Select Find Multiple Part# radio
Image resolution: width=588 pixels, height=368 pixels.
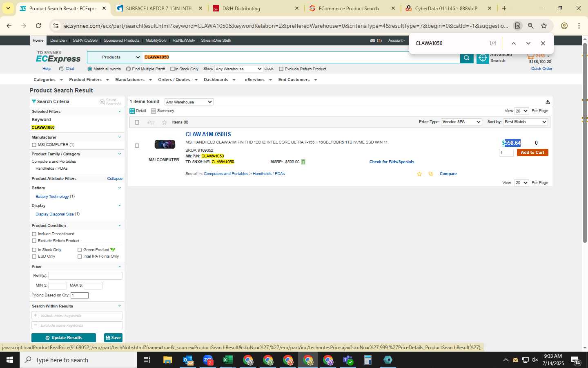point(128,69)
